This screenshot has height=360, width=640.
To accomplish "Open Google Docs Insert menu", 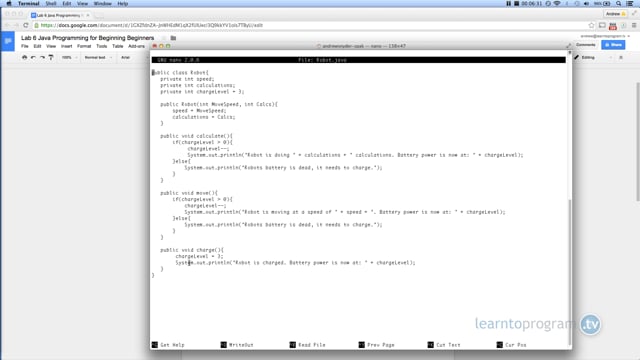I will tap(67, 46).
